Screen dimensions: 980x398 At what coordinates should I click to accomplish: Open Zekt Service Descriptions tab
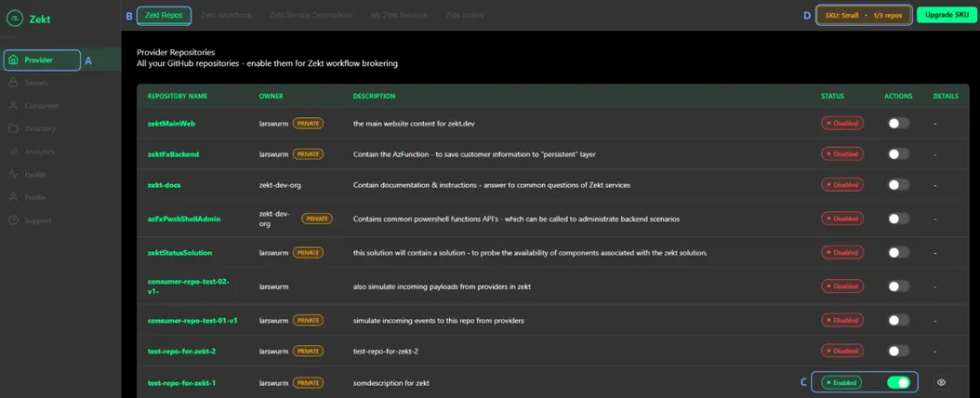311,15
